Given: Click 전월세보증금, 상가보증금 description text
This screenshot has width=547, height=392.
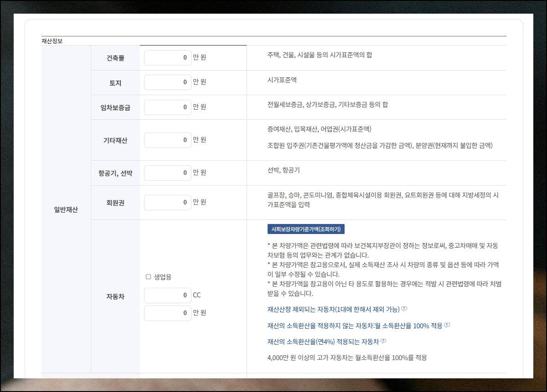Looking at the screenshot, I should 328,105.
